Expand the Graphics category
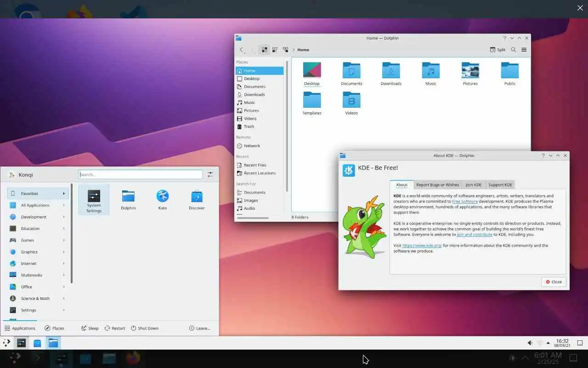This screenshot has height=368, width=588. (38, 252)
